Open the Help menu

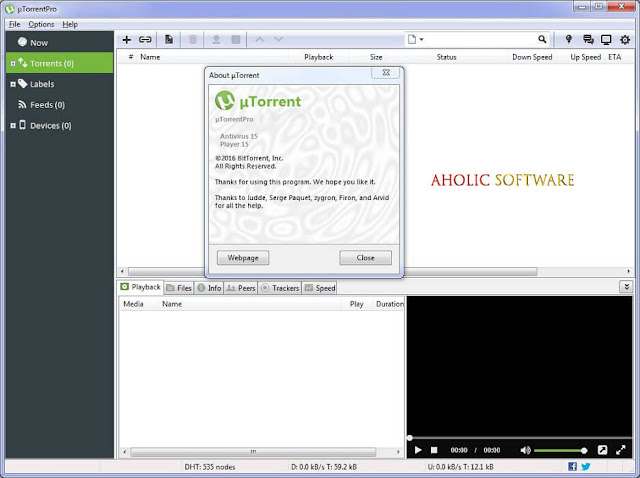click(x=70, y=24)
